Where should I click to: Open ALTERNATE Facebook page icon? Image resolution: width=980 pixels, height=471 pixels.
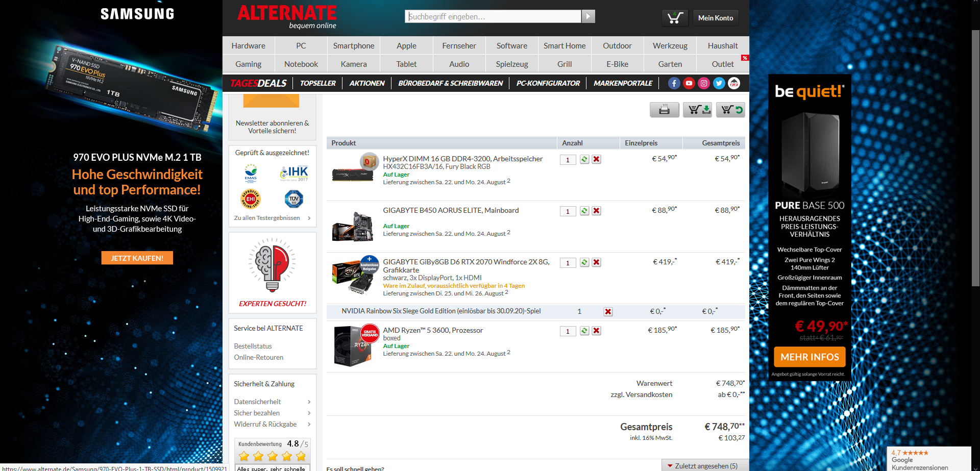tap(674, 83)
